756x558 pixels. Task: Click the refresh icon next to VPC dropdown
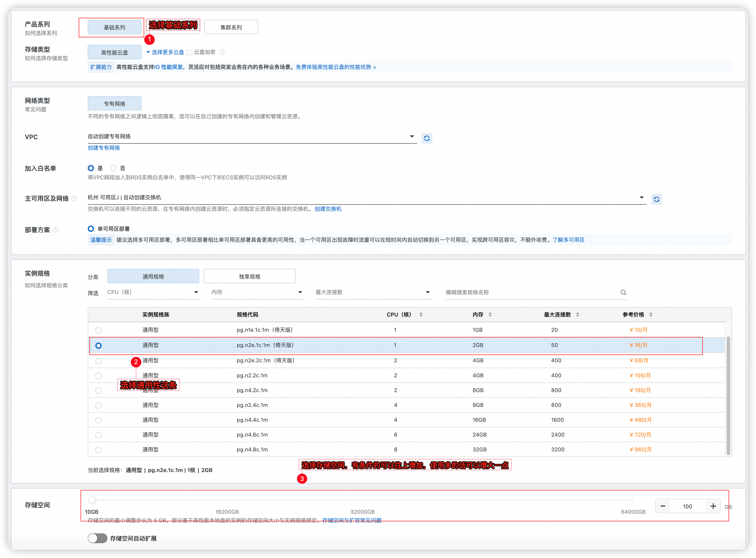[x=427, y=138]
